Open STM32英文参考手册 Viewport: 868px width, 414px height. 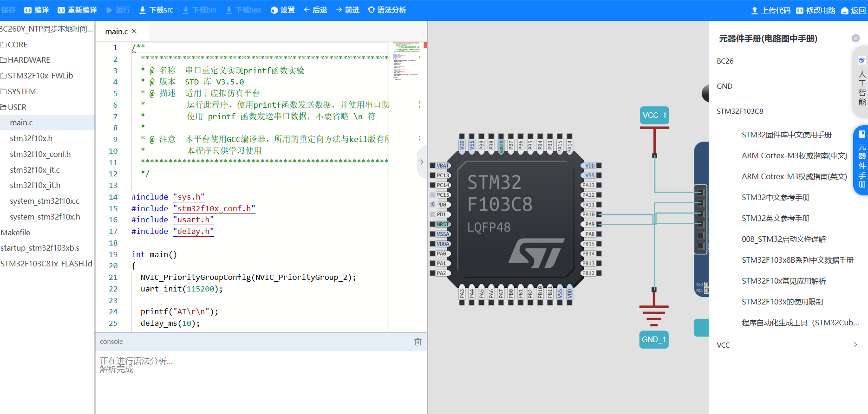pos(776,219)
